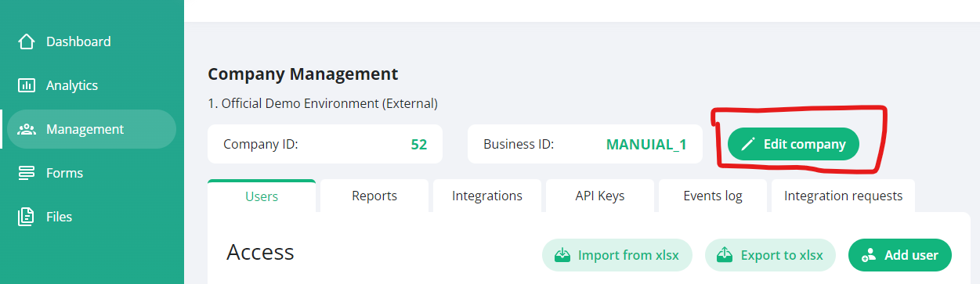Click the import tray icon beside Import from xlsx
The image size is (980, 284).
562,255
